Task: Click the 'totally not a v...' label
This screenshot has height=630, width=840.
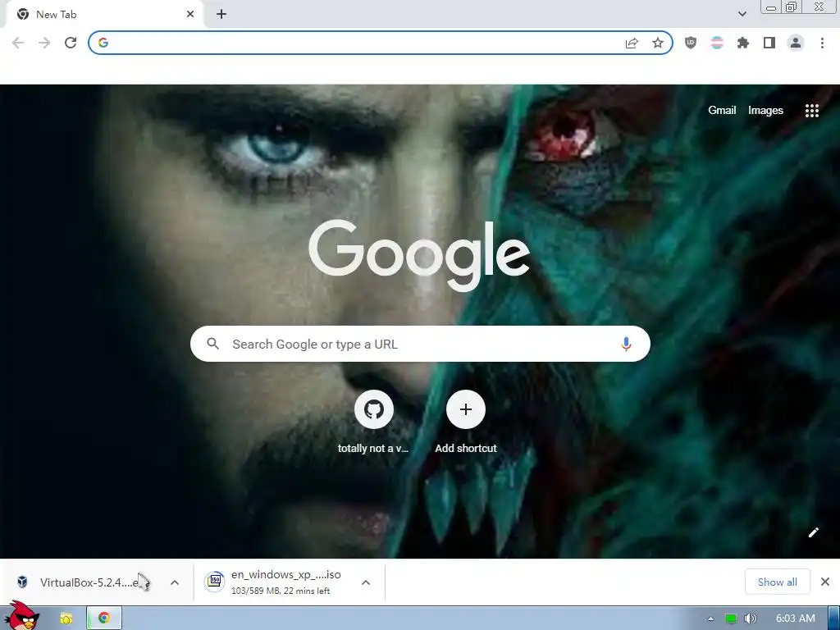Action: 373,449
